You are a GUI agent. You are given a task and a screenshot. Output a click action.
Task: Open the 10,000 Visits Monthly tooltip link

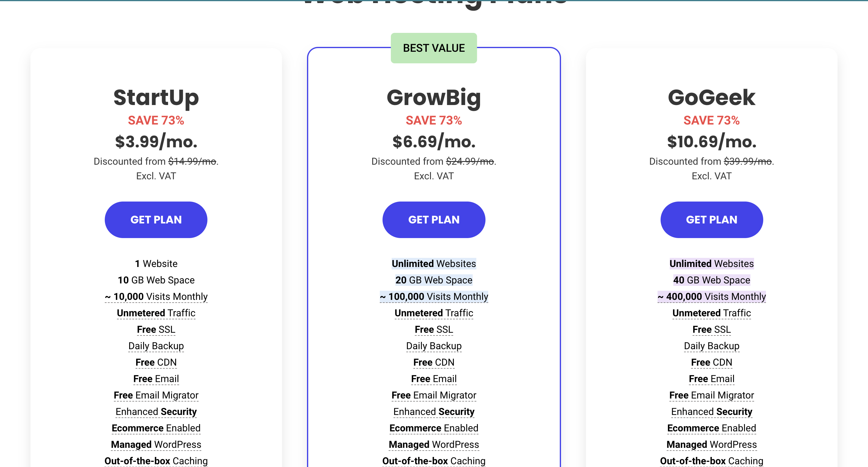click(156, 297)
